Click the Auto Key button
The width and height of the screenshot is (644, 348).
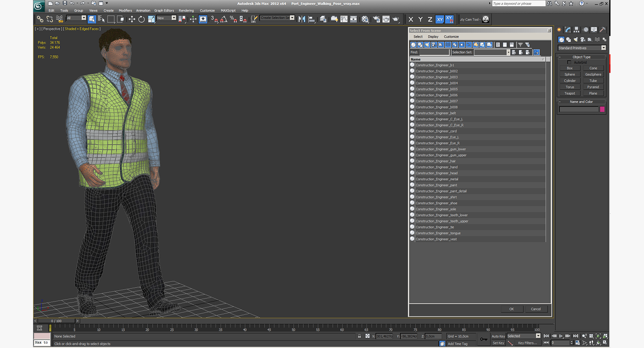point(498,336)
